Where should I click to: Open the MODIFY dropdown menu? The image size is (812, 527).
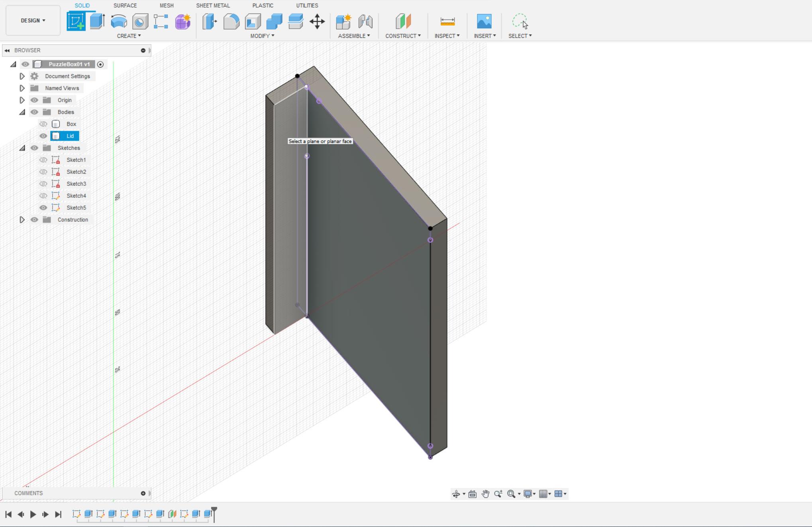[262, 36]
